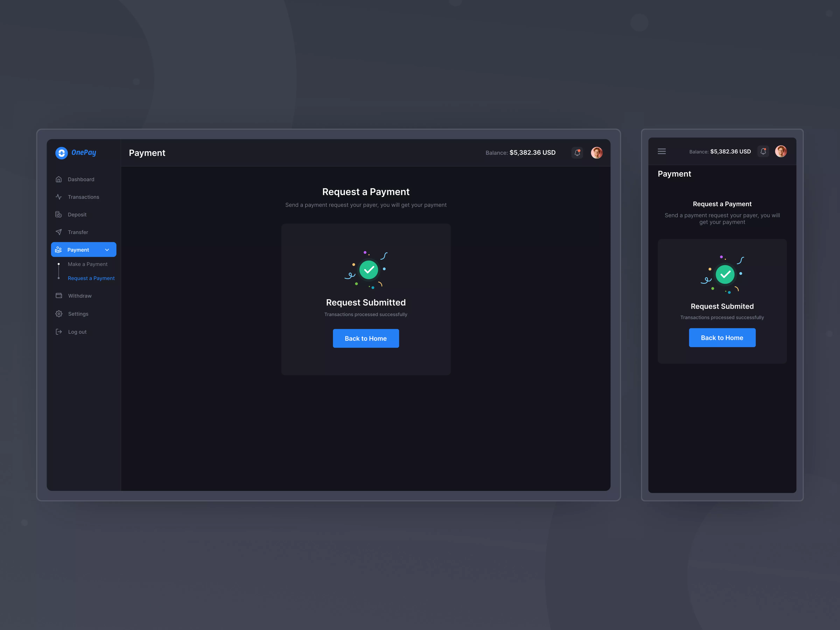840x630 pixels.
Task: Select Payment menu item in sidebar
Action: click(83, 250)
